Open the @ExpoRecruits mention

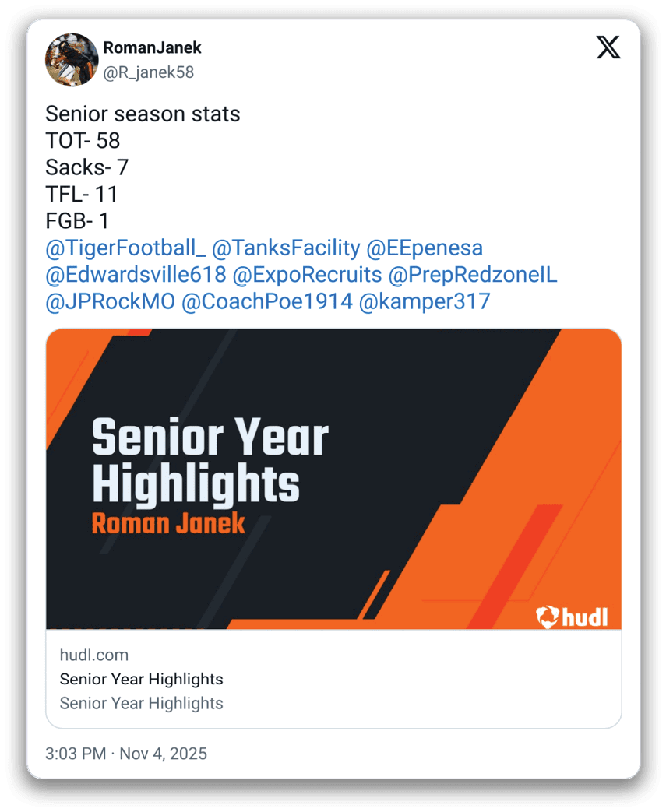click(307, 275)
